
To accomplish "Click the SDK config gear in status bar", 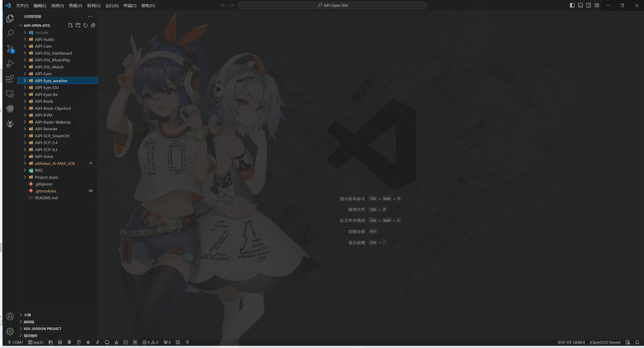I will click(60, 342).
